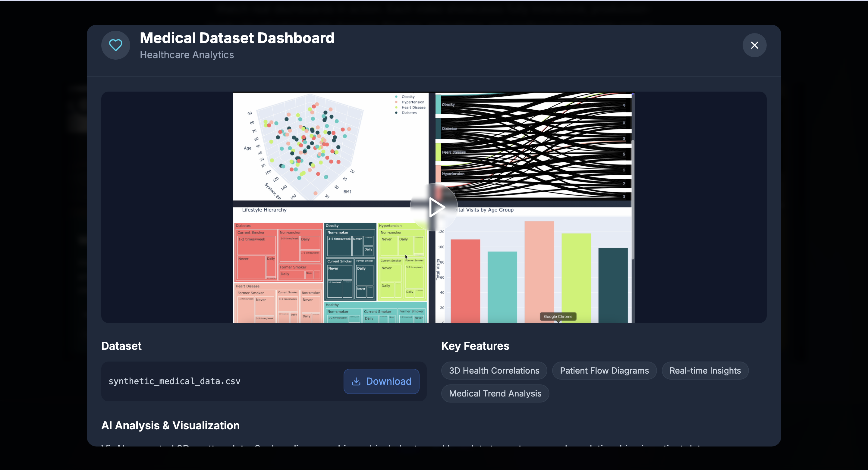This screenshot has width=868, height=470.
Task: Play the dashboard preview video
Action: pos(434,207)
